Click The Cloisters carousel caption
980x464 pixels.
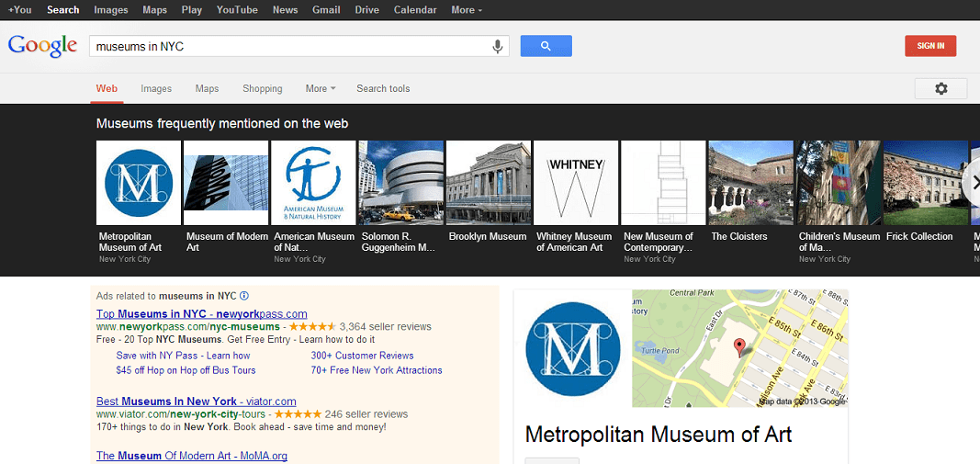click(x=739, y=236)
